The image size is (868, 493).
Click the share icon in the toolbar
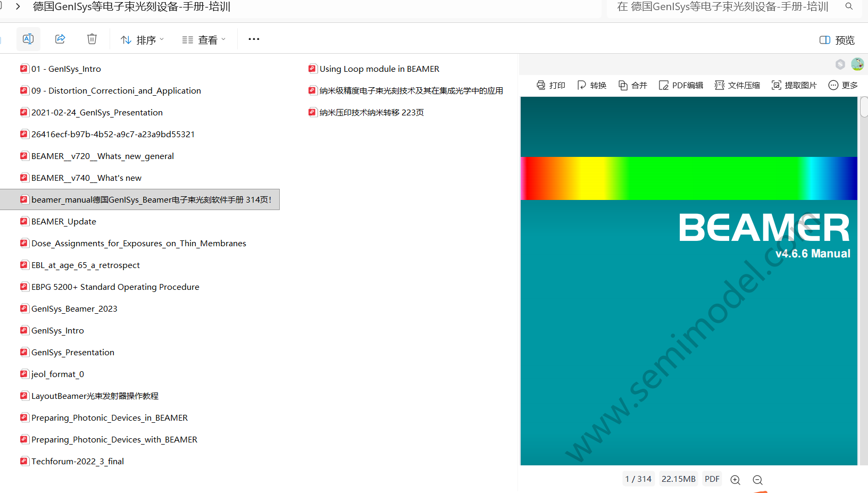(x=60, y=39)
